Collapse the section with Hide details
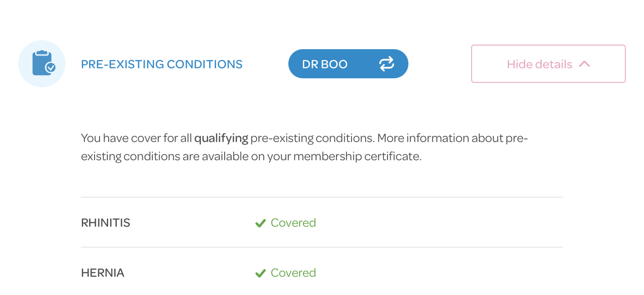Screen dimensions: 644x295 click(548, 64)
